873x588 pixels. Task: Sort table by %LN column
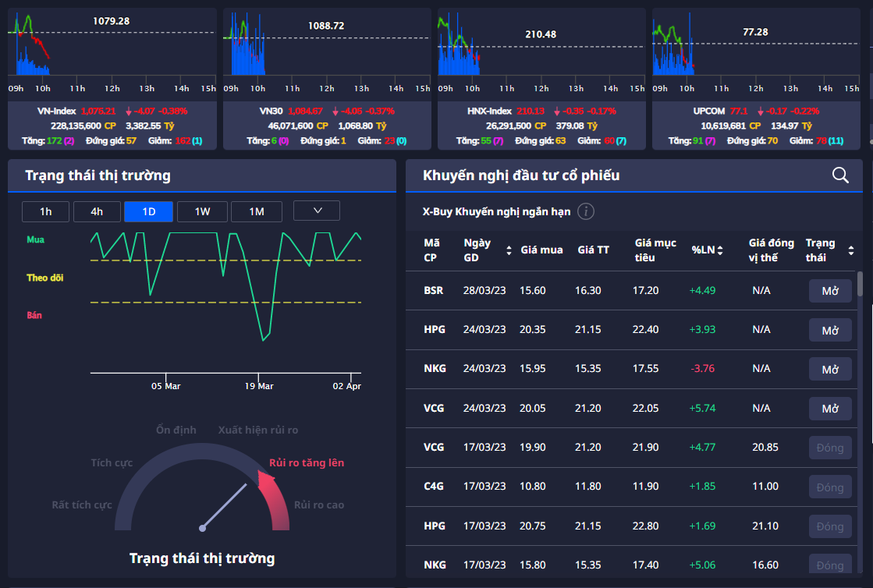click(x=720, y=250)
